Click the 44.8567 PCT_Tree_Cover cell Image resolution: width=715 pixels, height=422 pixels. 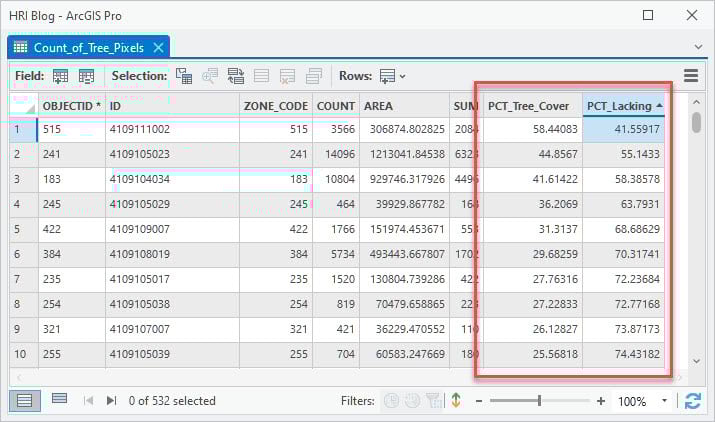533,154
